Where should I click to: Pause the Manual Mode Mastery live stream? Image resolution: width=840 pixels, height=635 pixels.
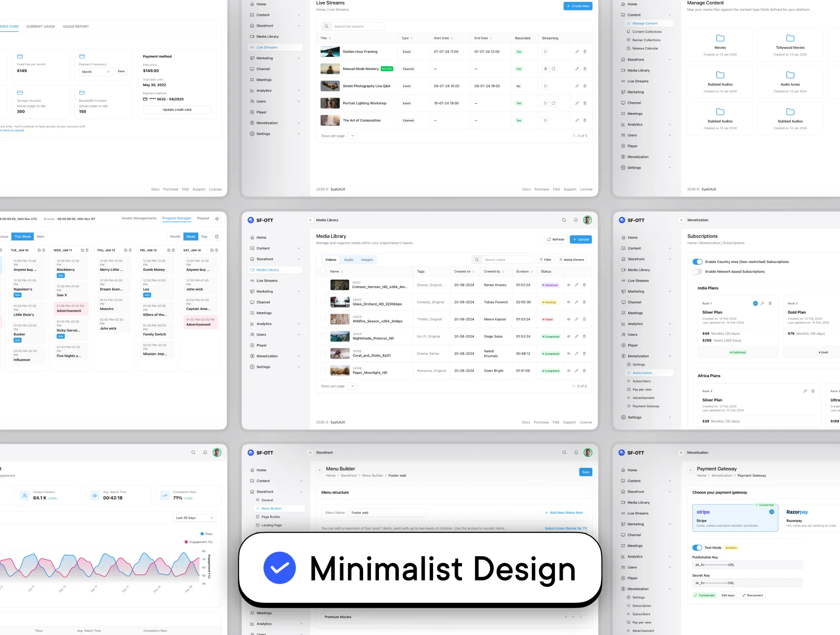tap(545, 69)
